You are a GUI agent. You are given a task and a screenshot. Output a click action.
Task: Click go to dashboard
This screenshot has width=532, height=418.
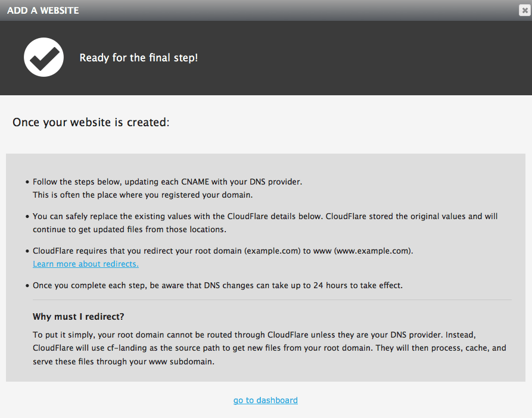(265, 400)
